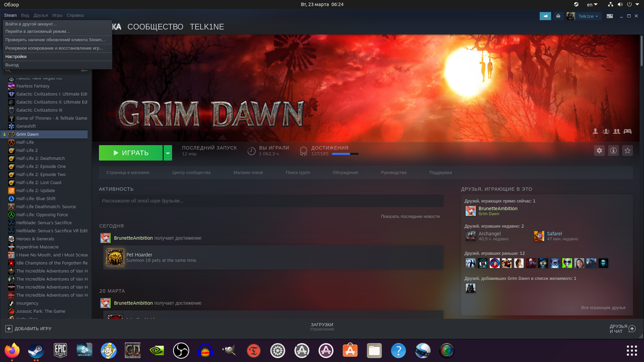Screen dimensions: 644x362
Task: Open the Обсуждения link
Action: pos(345,173)
